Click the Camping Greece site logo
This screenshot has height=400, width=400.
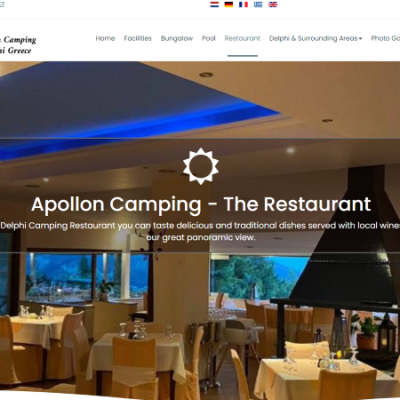point(18,45)
